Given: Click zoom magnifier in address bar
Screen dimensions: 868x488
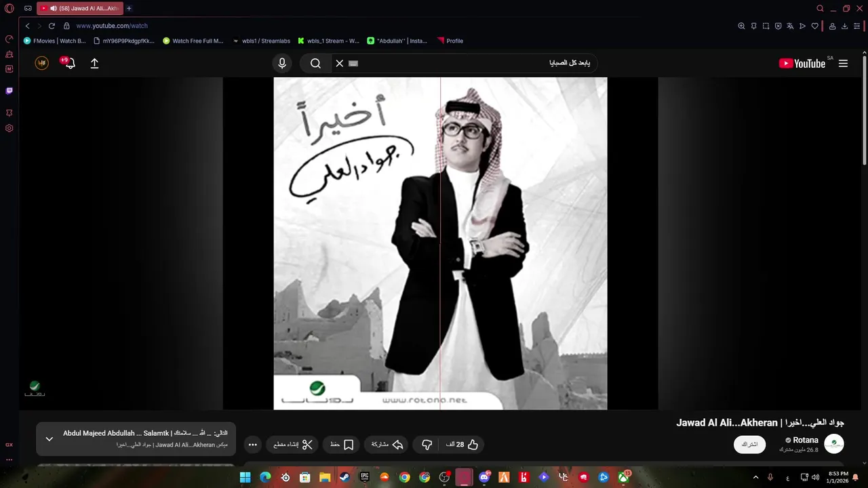Looking at the screenshot, I should [741, 26].
